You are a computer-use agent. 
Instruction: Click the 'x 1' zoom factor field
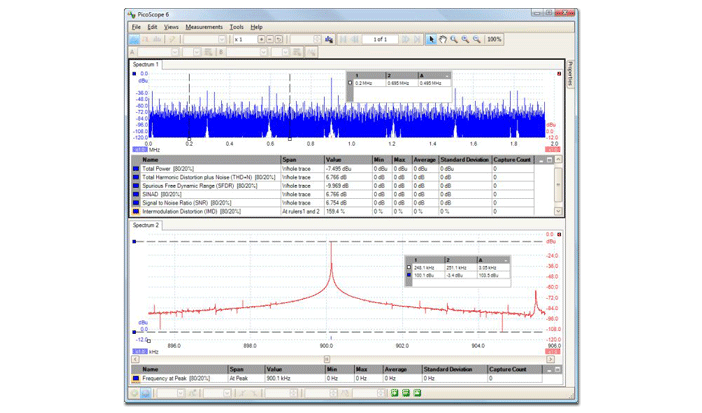click(x=244, y=39)
